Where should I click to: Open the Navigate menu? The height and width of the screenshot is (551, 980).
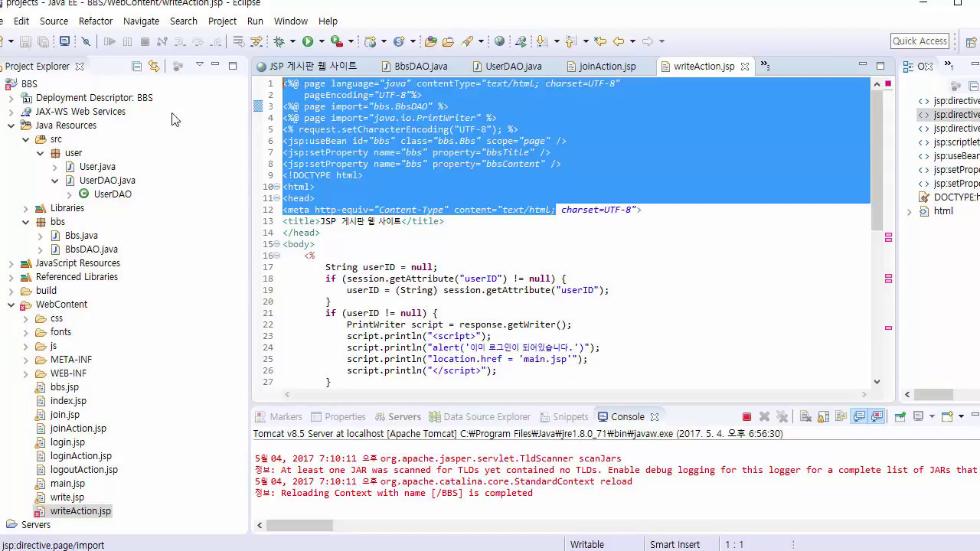pos(141,21)
